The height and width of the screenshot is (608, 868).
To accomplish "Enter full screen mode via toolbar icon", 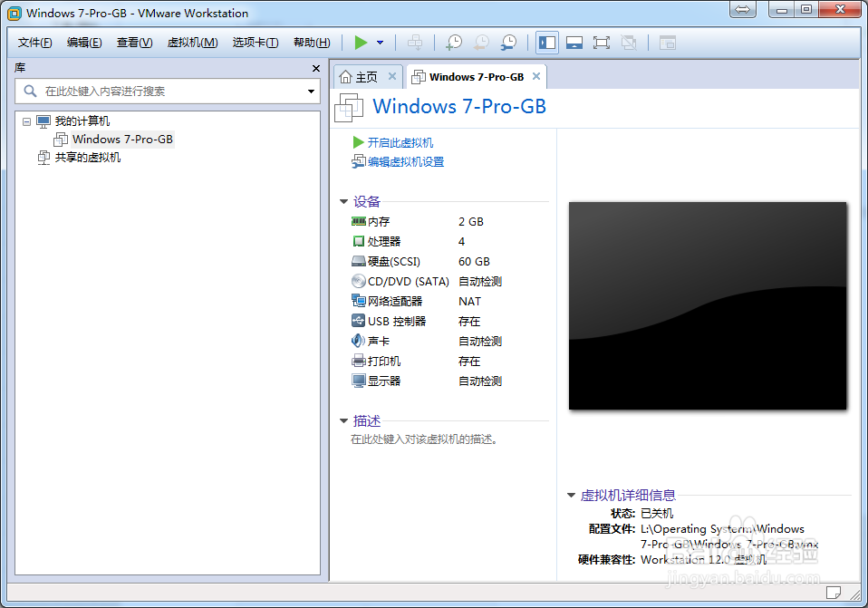I will [600, 42].
